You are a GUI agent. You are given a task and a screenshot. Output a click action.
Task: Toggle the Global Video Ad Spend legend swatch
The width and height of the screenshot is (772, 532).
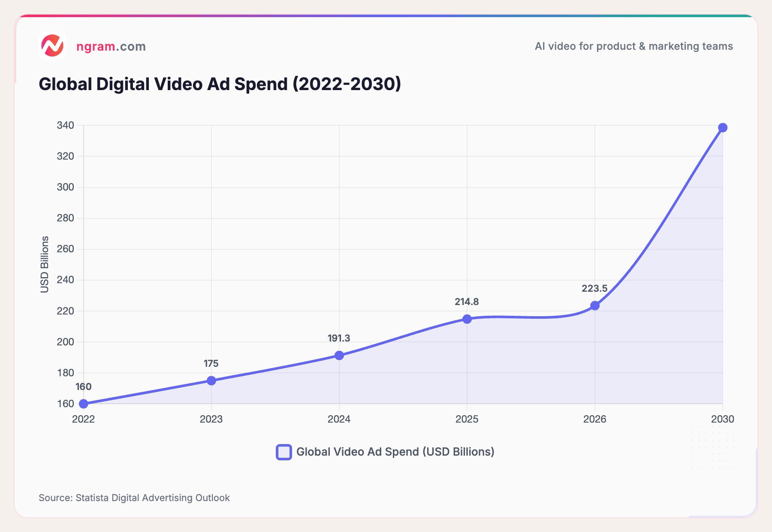click(284, 452)
